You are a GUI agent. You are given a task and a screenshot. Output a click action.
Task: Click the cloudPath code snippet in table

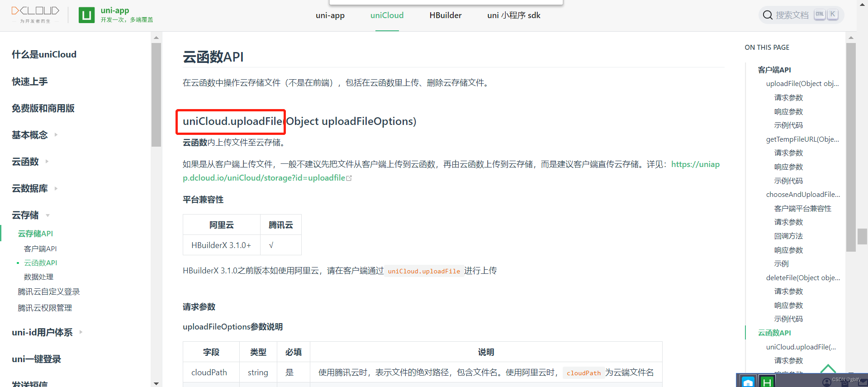click(x=583, y=373)
